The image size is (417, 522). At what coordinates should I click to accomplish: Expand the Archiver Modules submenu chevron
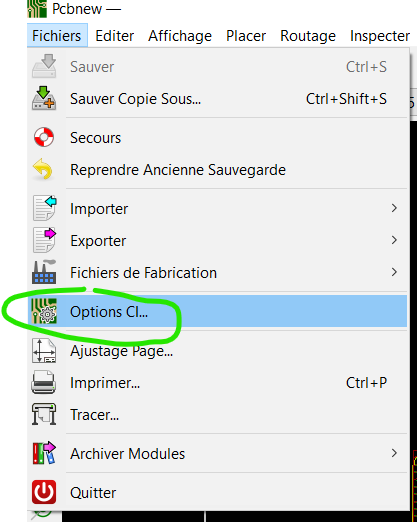[394, 453]
